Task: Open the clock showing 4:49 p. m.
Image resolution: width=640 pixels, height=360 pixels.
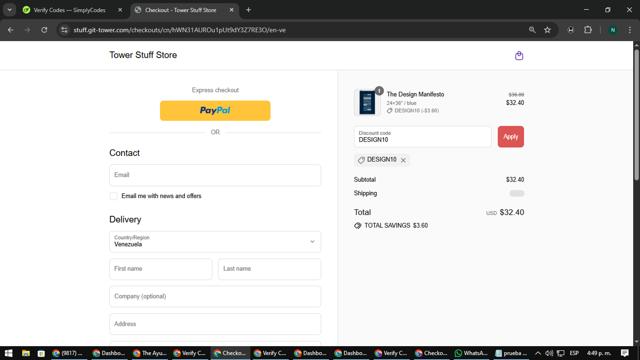Action: [x=599, y=353]
